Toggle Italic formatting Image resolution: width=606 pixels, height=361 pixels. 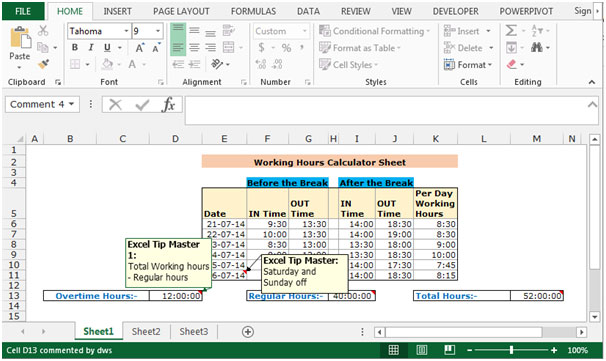91,48
